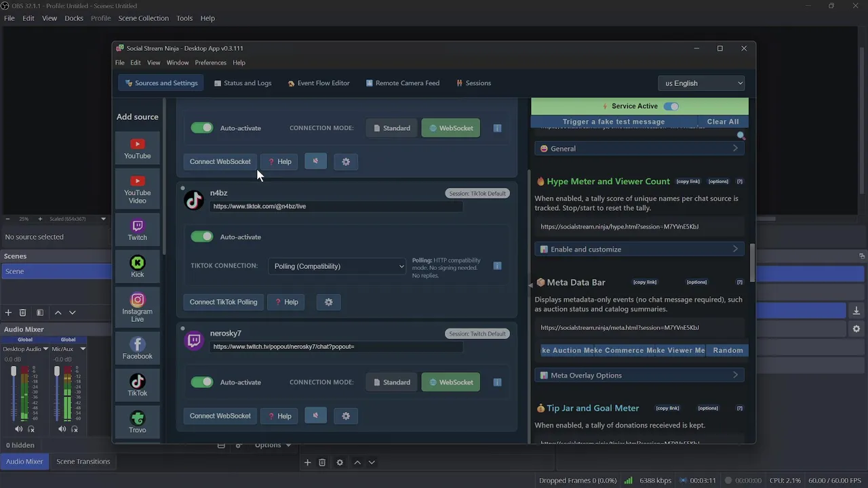
Task: Open settings gear for n4bz TikTok source
Action: (x=329, y=302)
